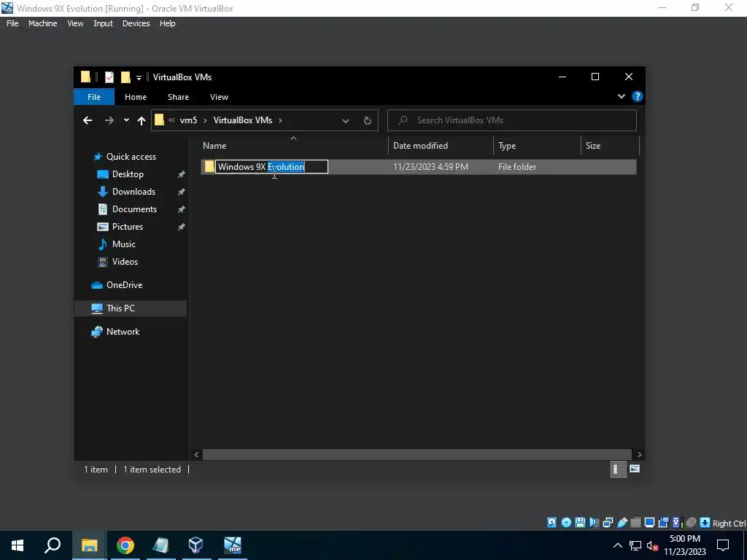Expand the ribbon with the chevron
The width and height of the screenshot is (747, 560).
pyautogui.click(x=622, y=96)
